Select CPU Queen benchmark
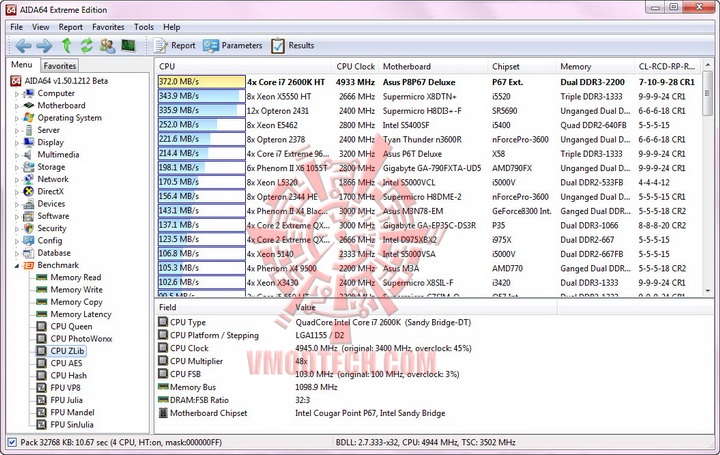Image resolution: width=720 pixels, height=455 pixels. [x=71, y=326]
